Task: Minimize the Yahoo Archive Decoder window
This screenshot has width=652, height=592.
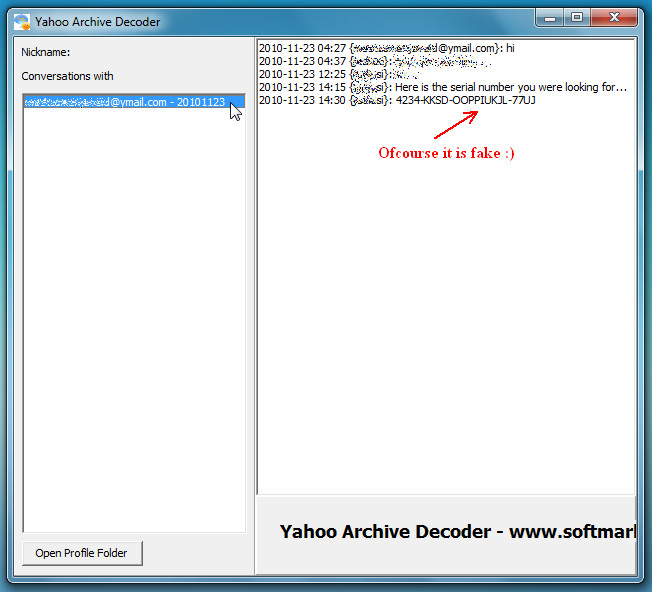Action: (550, 18)
